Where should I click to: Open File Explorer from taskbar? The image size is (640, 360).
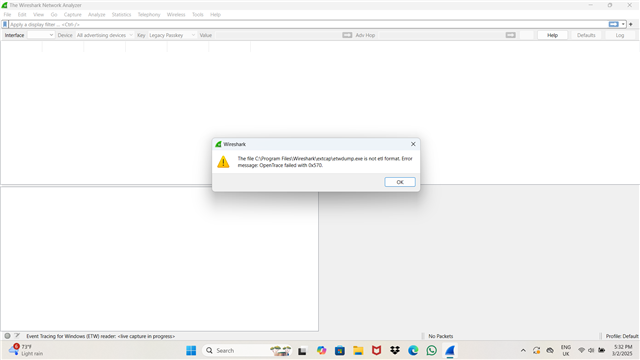point(358,351)
